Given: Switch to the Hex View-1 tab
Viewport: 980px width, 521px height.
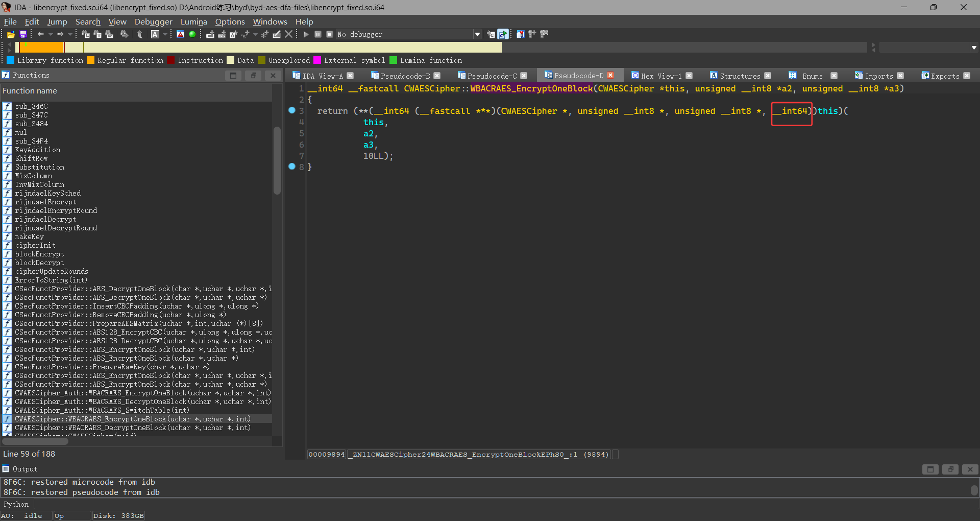Looking at the screenshot, I should (x=661, y=76).
